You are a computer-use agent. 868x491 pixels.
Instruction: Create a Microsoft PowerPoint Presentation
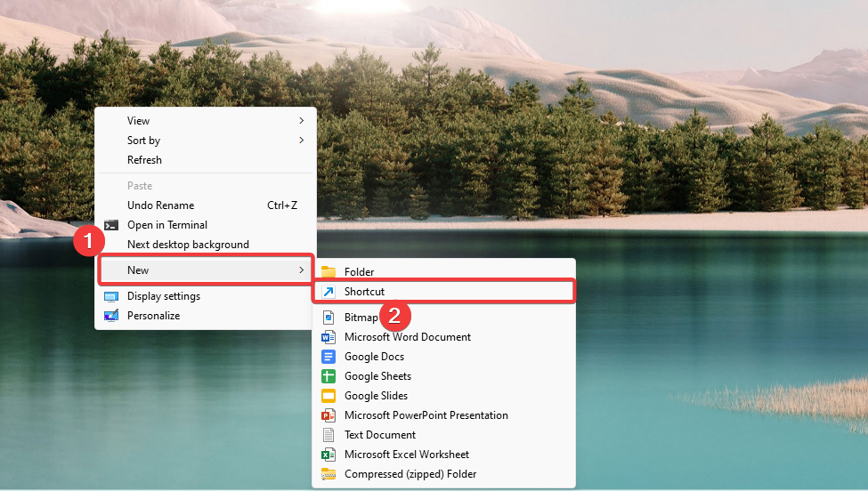443,415
